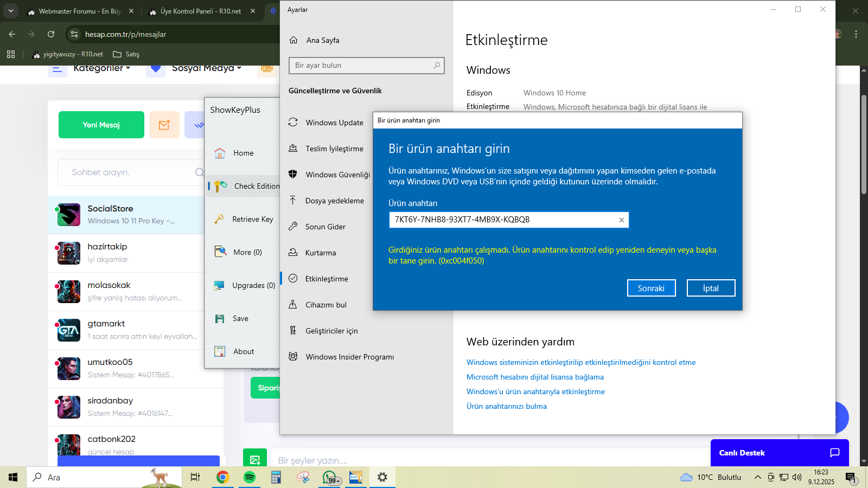868x488 pixels.
Task: Click the Sonraki button in product key dialog
Action: 652,288
